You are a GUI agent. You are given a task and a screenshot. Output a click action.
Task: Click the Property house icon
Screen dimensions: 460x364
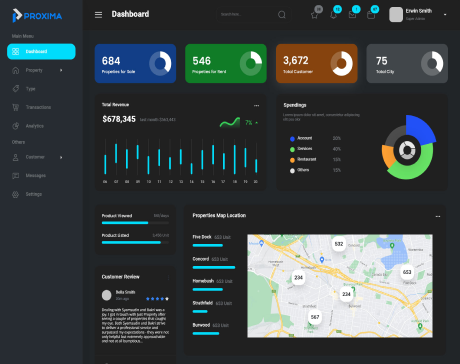(x=15, y=70)
